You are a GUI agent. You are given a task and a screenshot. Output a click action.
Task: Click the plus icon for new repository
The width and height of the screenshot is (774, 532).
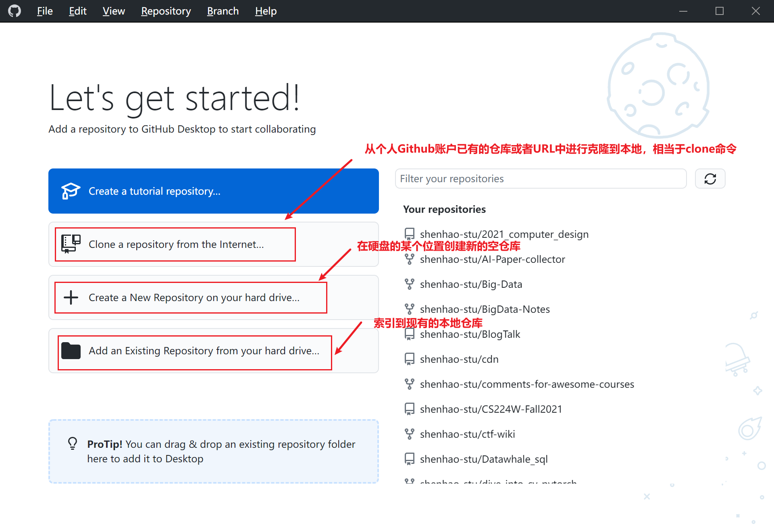(71, 297)
